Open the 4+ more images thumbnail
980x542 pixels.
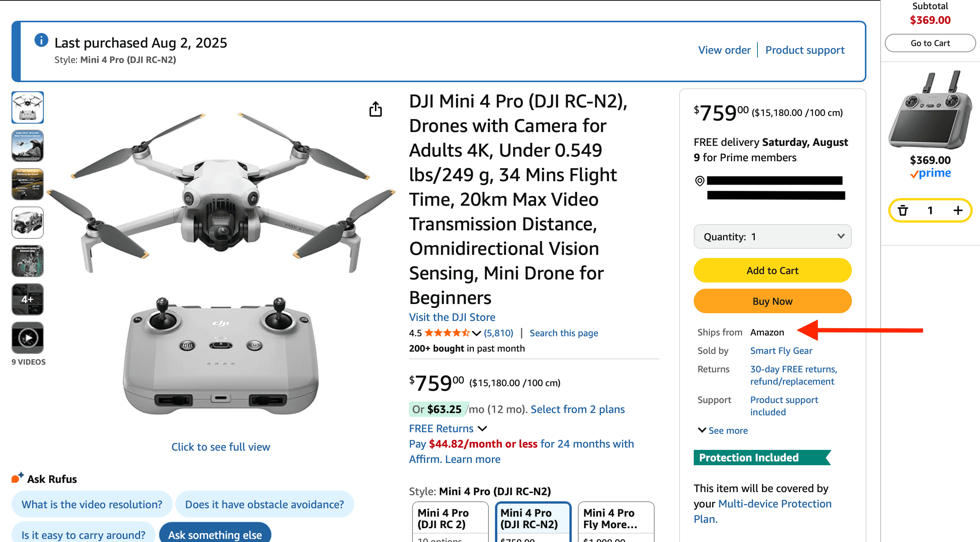(x=28, y=299)
